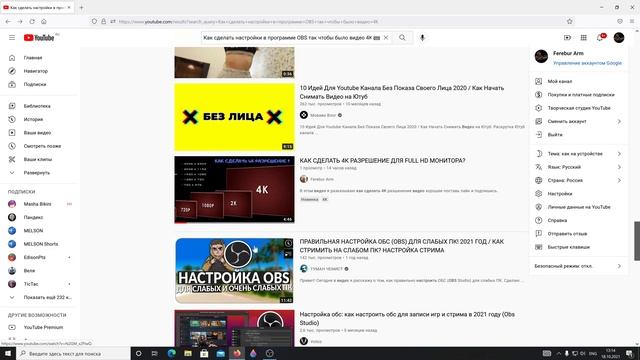640x360 pixels.
Task: Open Microsoft Edge from the taskbar
Action: pos(171,353)
